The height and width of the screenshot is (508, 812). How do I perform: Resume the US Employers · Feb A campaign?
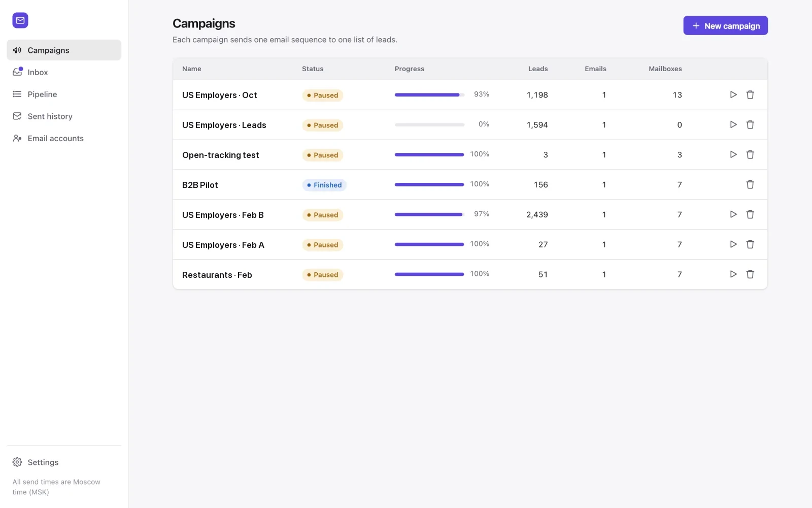tap(733, 244)
